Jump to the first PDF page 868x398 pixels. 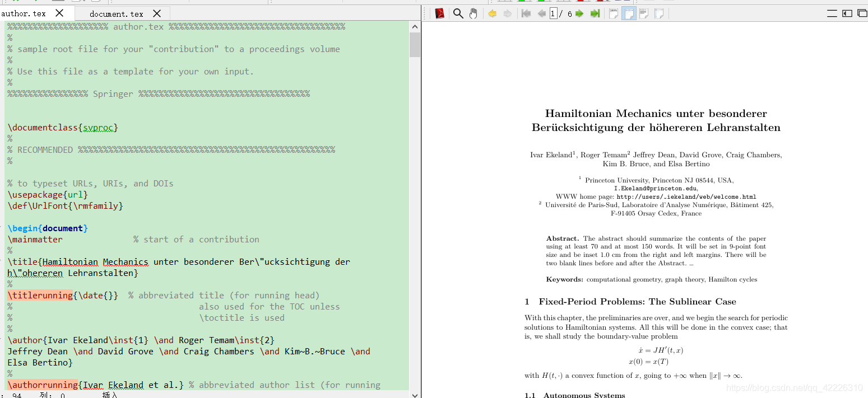click(x=526, y=13)
